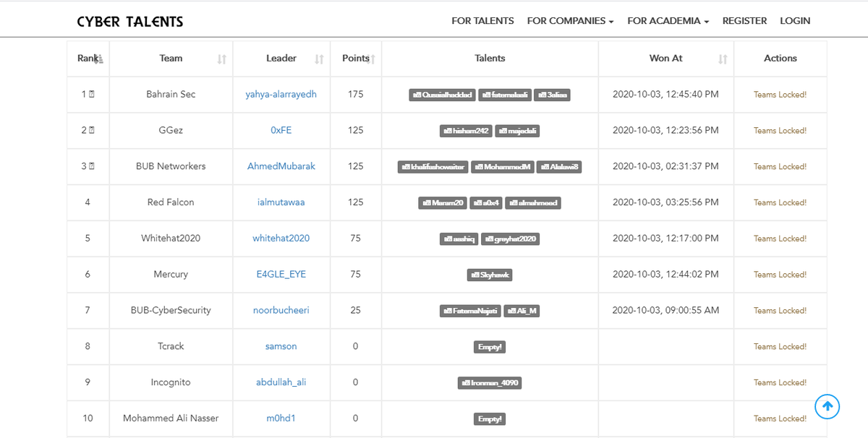Click the FatemaNajati talent badge

coord(470,311)
